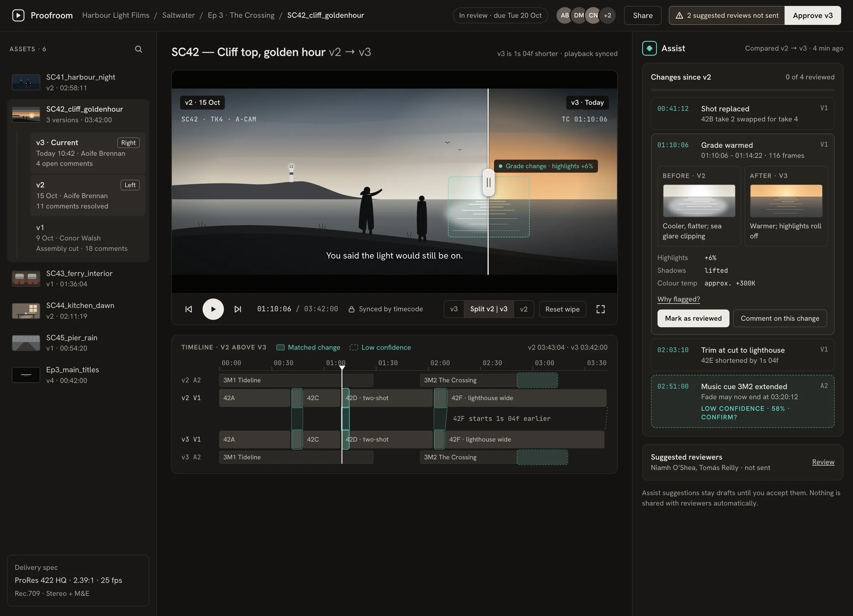Image resolution: width=853 pixels, height=616 pixels.
Task: Click Reset wipe button
Action: tap(562, 309)
